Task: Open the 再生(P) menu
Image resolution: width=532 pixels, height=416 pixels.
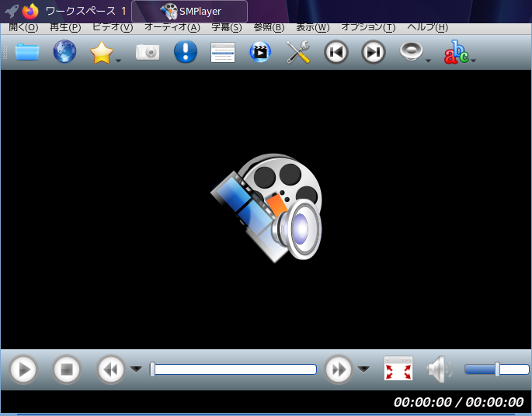Action: tap(65, 27)
